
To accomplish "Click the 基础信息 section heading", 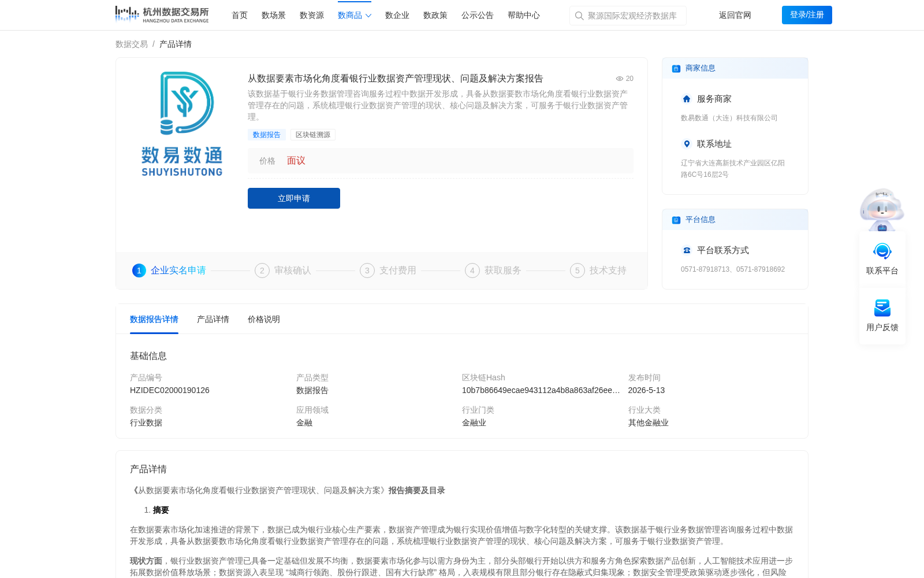I will point(148,356).
